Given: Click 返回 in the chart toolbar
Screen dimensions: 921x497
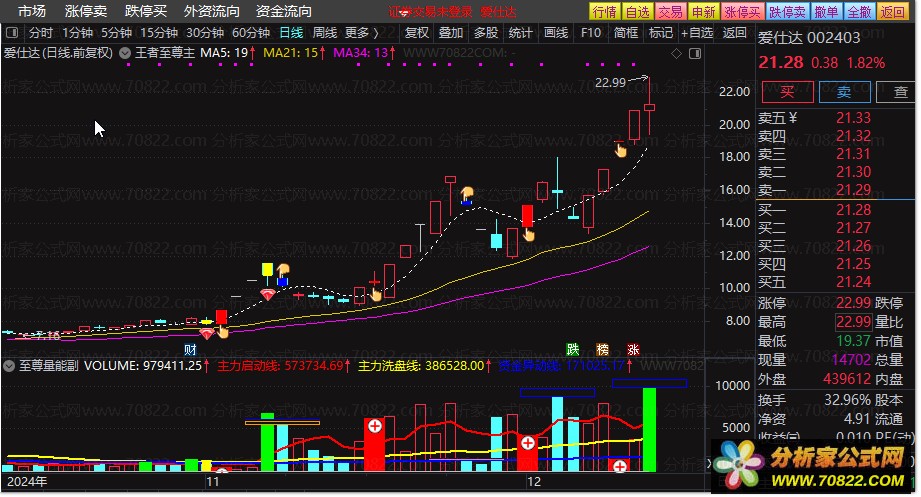Looking at the screenshot, I should [x=734, y=33].
